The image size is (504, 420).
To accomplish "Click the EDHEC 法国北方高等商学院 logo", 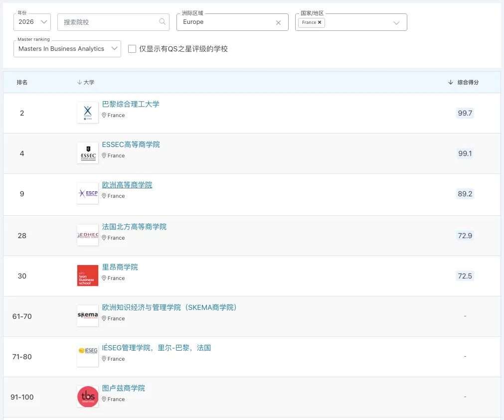I will pos(87,233).
